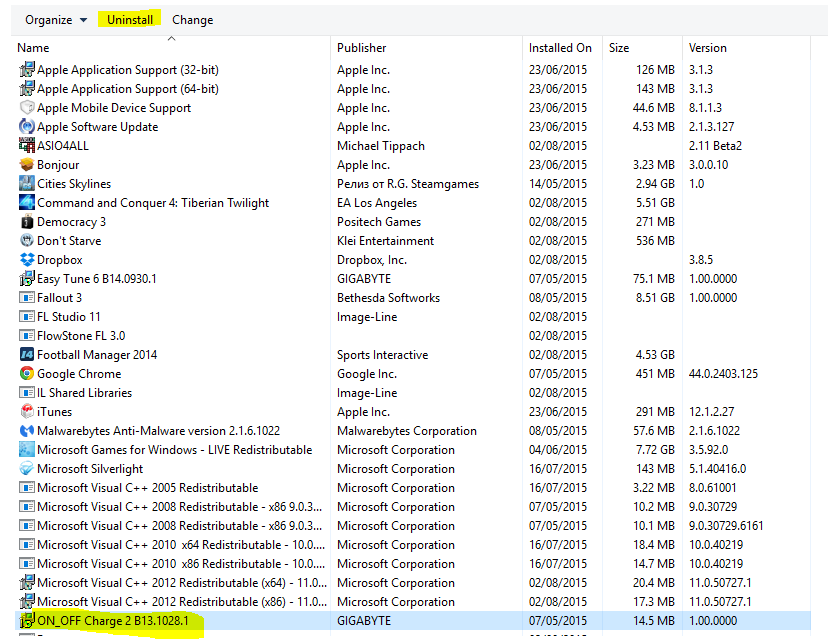
Task: Select the Democracy 3 icon
Action: point(27,222)
